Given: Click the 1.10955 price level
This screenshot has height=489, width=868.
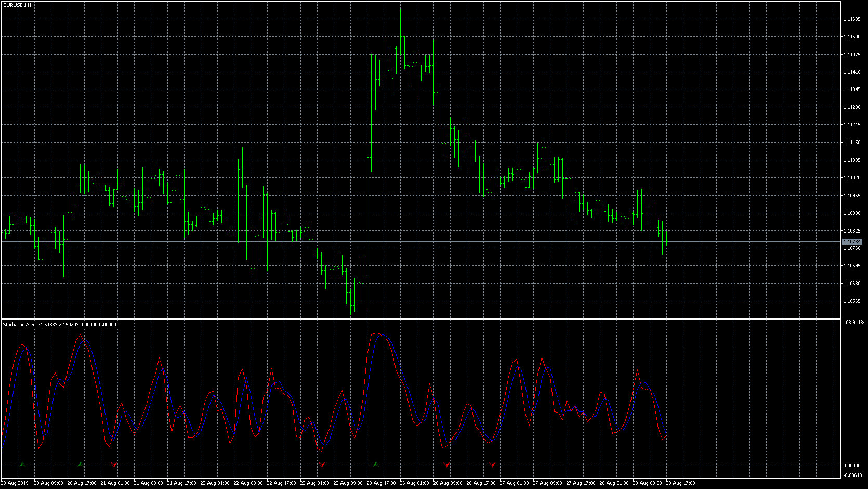Looking at the screenshot, I should [851, 196].
